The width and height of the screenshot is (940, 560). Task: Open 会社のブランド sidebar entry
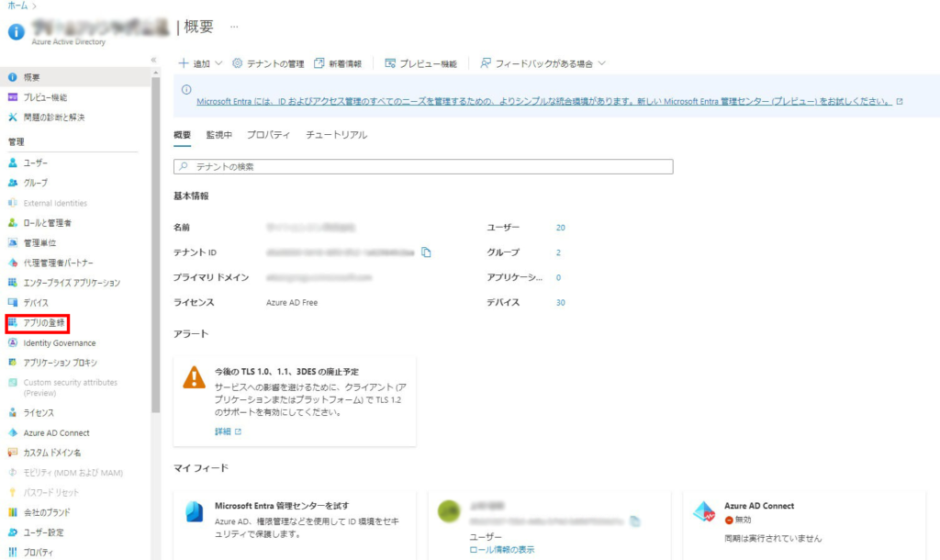(x=47, y=512)
